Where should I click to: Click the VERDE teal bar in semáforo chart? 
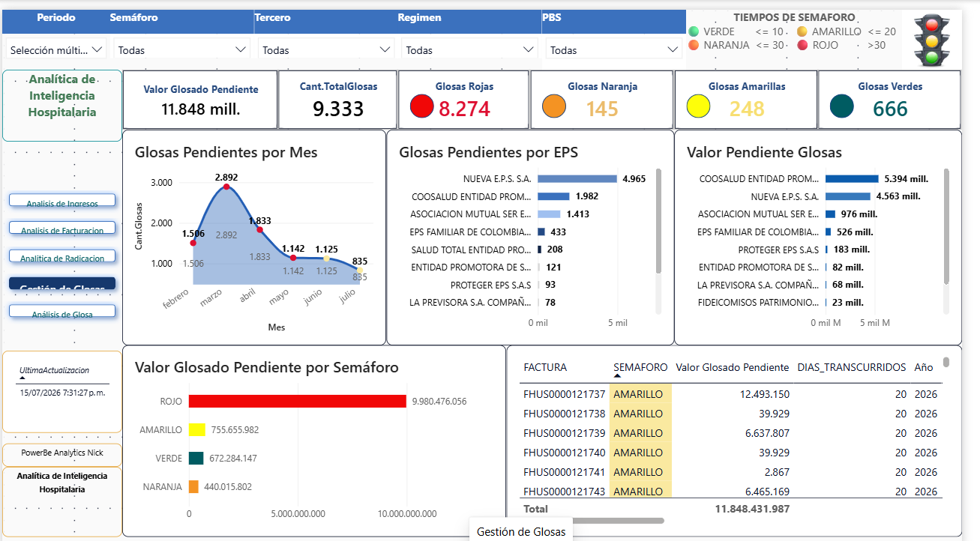click(196, 459)
